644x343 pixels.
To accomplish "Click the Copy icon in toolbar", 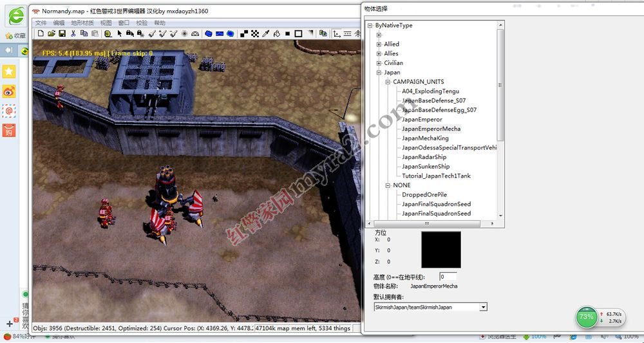I will (x=84, y=33).
